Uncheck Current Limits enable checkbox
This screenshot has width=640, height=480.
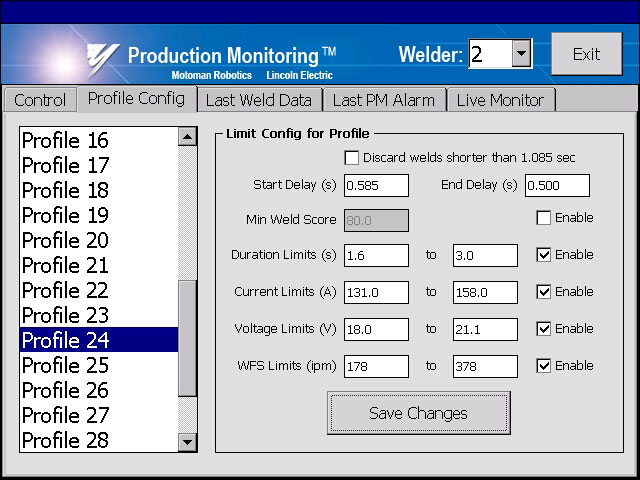(543, 292)
